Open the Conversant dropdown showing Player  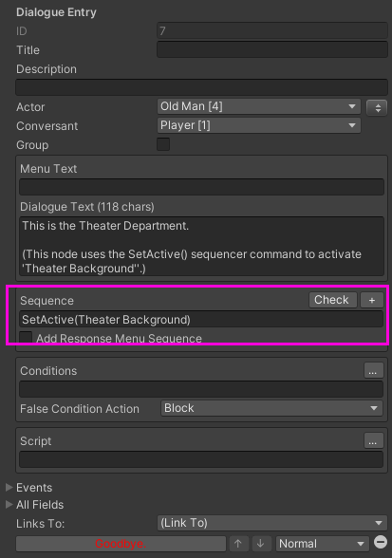point(259,125)
